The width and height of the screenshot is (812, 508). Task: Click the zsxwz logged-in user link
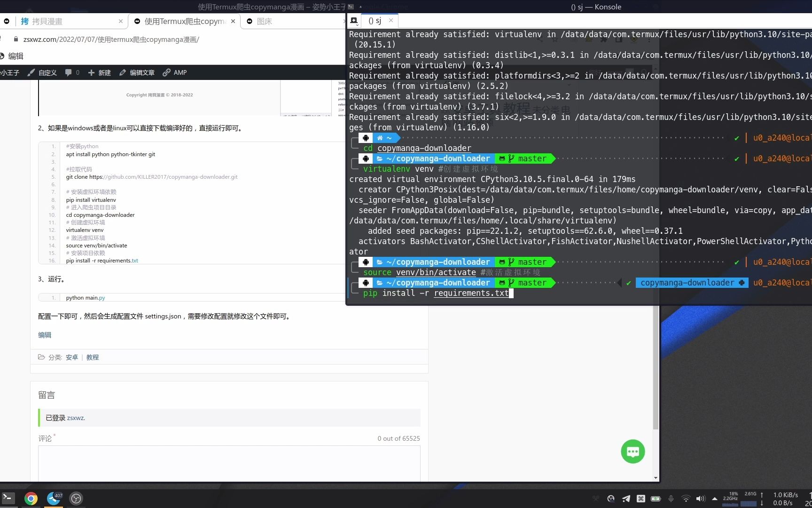pos(76,418)
